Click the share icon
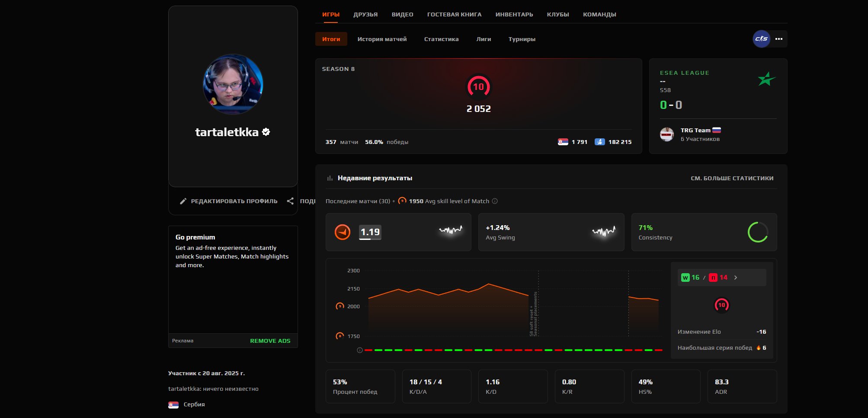This screenshot has width=868, height=418. (290, 201)
